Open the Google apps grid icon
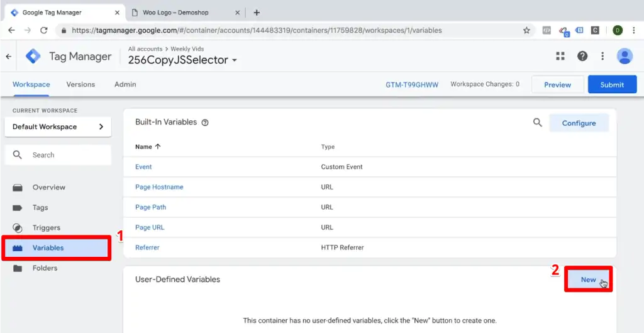The width and height of the screenshot is (644, 333). click(x=560, y=56)
